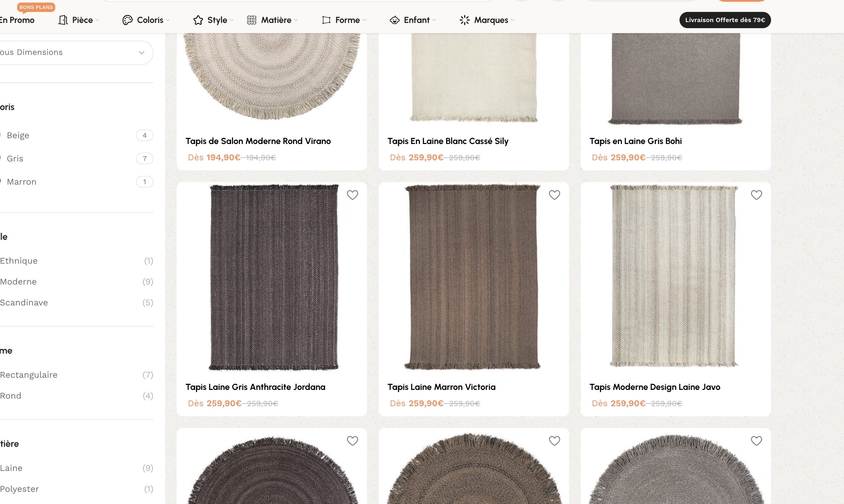
Task: Favorite the Tapis Laine Gris Anthracite Jordana heart
Action: tap(352, 195)
